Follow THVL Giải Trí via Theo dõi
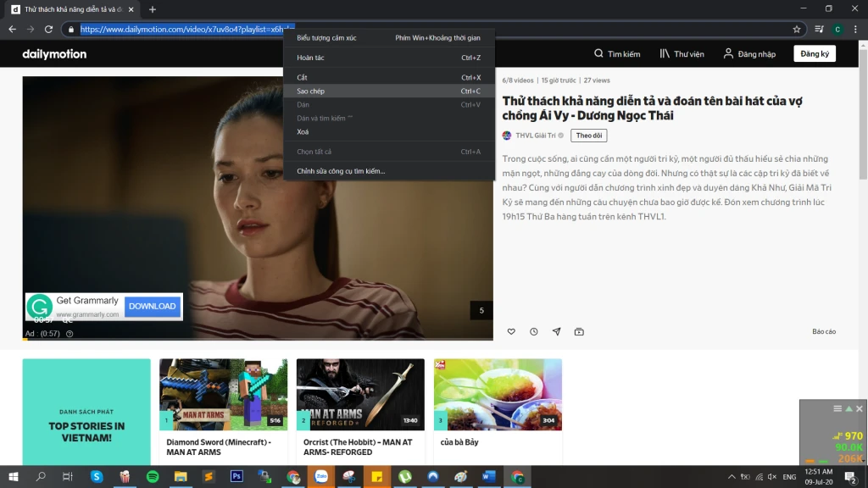Screen dimensions: 868x488 coord(588,136)
